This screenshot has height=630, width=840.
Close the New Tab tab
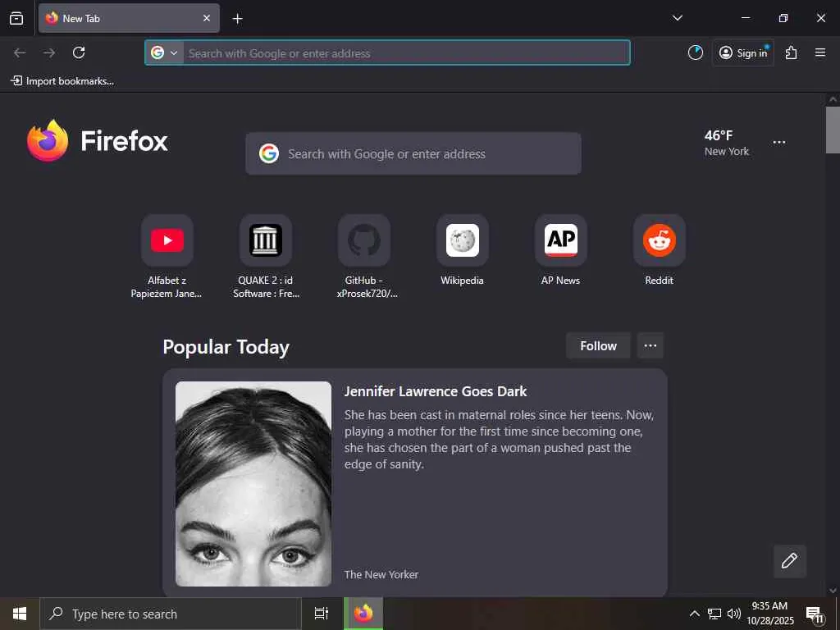click(207, 18)
